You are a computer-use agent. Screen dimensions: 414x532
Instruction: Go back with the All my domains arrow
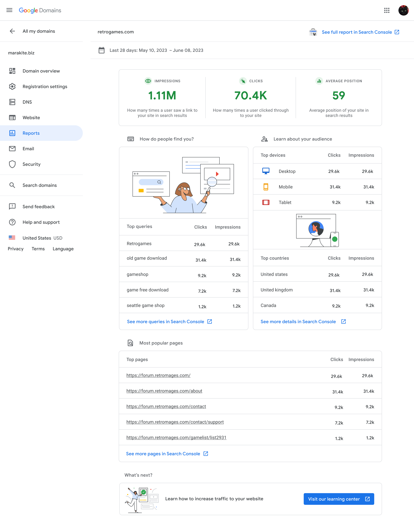coord(12,31)
